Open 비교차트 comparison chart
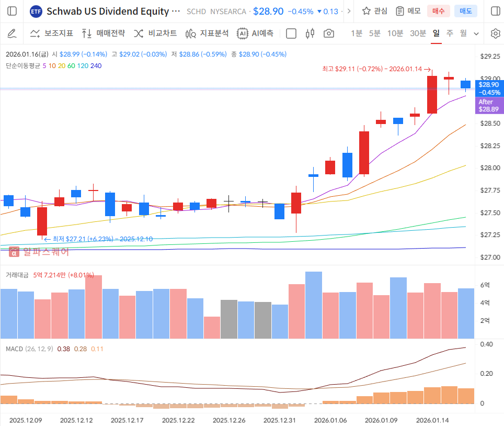Screen dimensions: 504x426 click(155, 33)
